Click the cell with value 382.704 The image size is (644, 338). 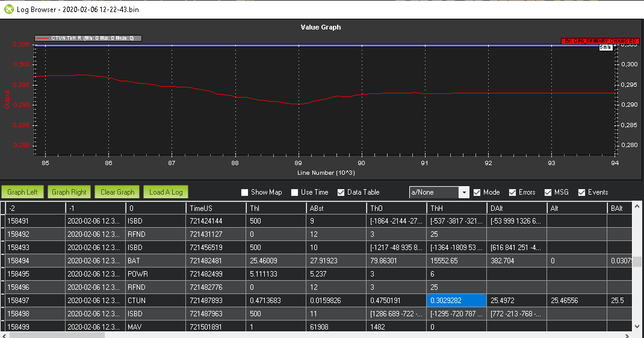pos(516,261)
